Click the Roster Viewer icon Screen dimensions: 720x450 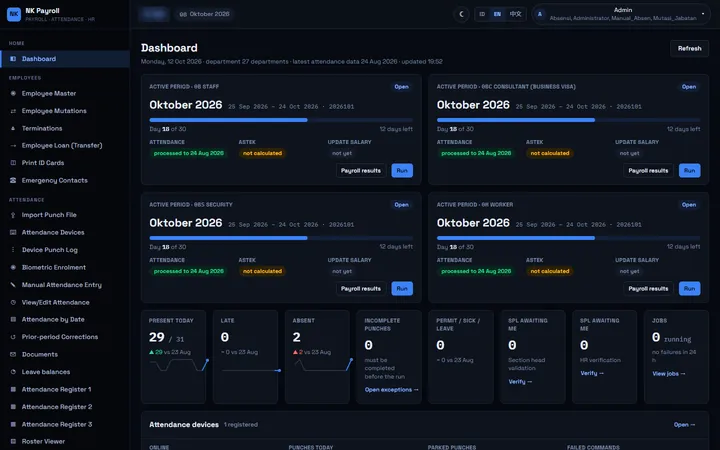[13, 441]
